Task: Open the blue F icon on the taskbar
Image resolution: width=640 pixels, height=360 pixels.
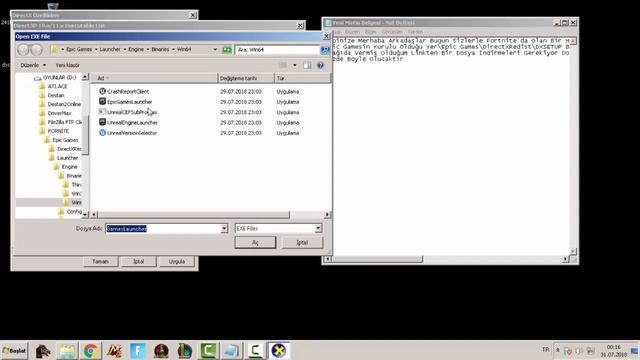Action: tap(138, 351)
